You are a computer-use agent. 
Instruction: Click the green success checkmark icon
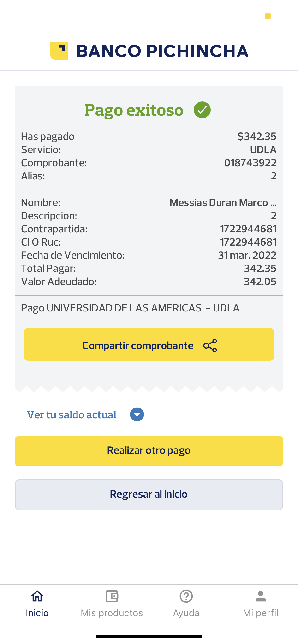(202, 110)
